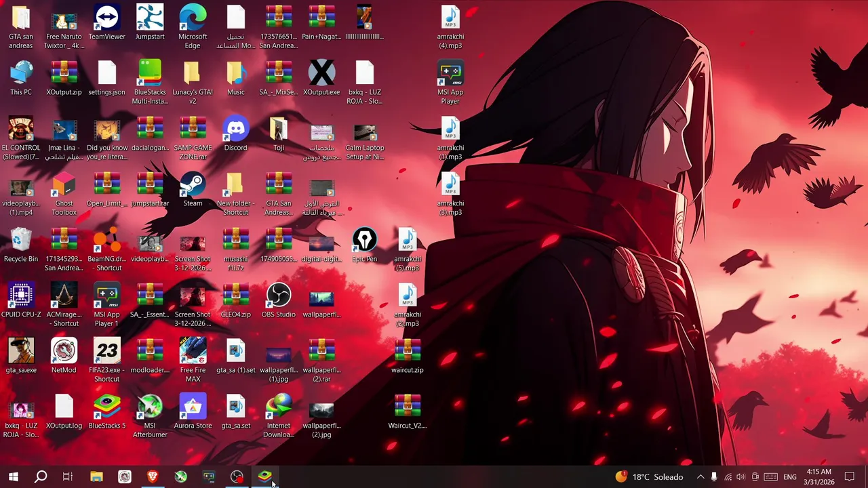Image resolution: width=868 pixels, height=488 pixels.
Task: Switch to Brave browser in taskbar
Action: [153, 476]
